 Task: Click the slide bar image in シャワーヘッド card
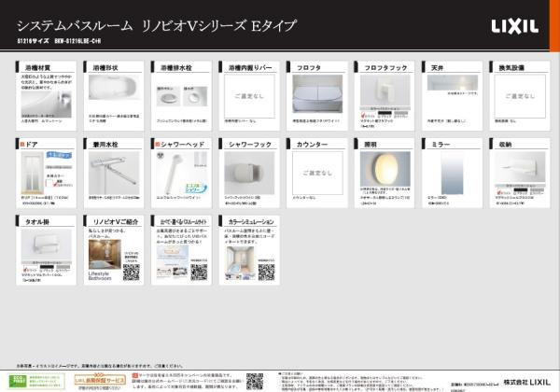pyautogui.click(x=201, y=160)
